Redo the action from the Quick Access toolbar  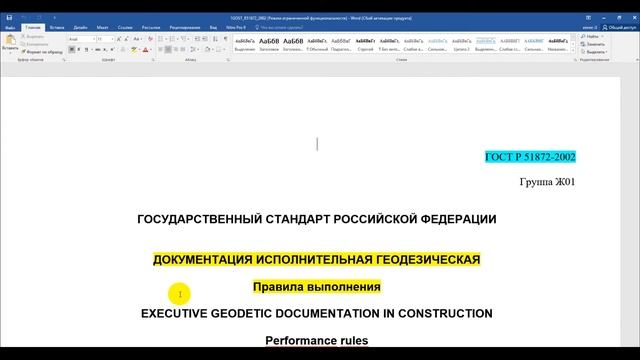point(39,18)
